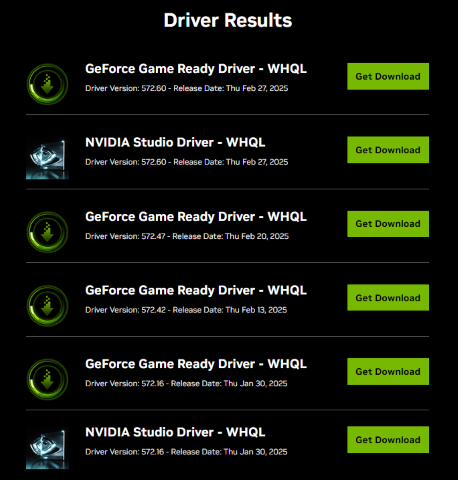Open the Game Ready Driver title released Jan 30

[196, 364]
